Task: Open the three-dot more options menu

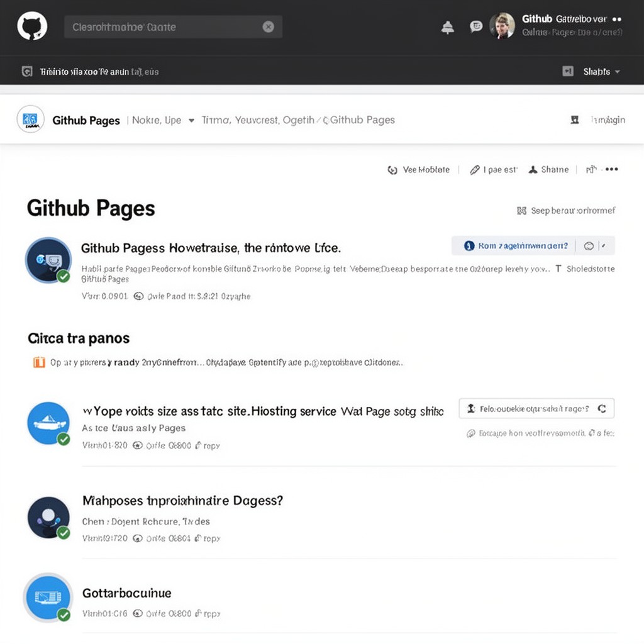Action: pyautogui.click(x=611, y=169)
